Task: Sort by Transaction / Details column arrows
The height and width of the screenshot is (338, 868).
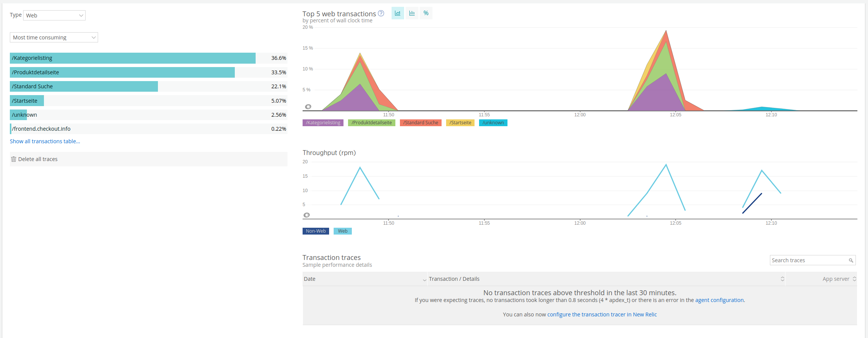Action: 782,279
